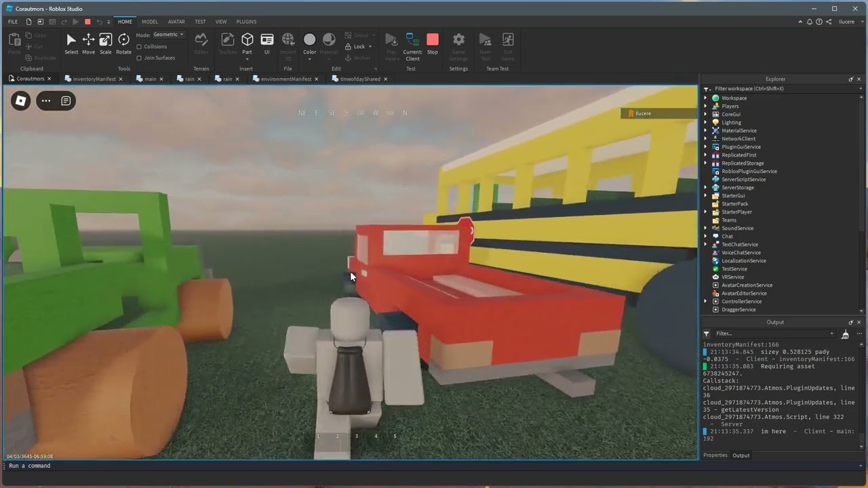Switch to the AVATAR ribbon tab
868x488 pixels.
click(176, 22)
